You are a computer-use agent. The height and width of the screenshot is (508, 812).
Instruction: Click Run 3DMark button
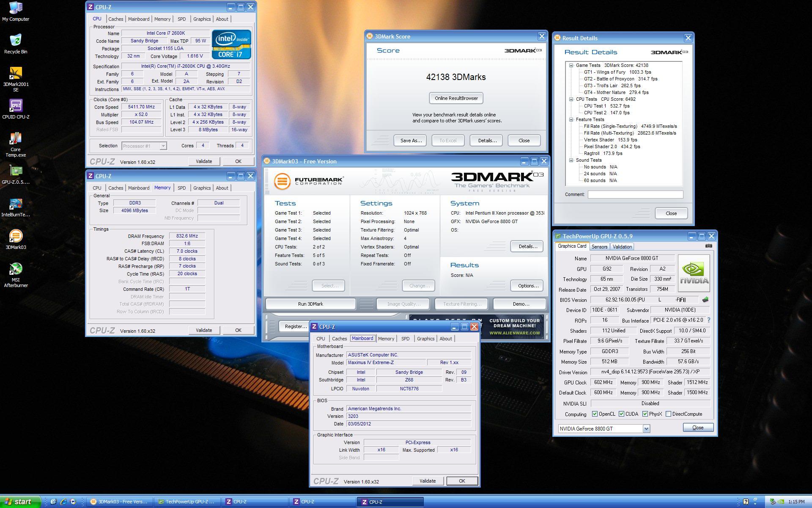[310, 304]
